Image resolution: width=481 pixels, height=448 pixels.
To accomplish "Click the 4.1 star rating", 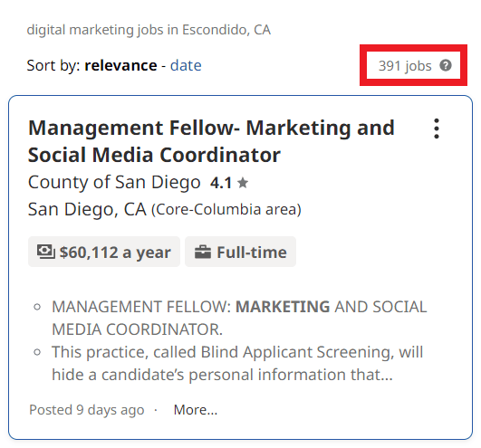I will (x=229, y=183).
